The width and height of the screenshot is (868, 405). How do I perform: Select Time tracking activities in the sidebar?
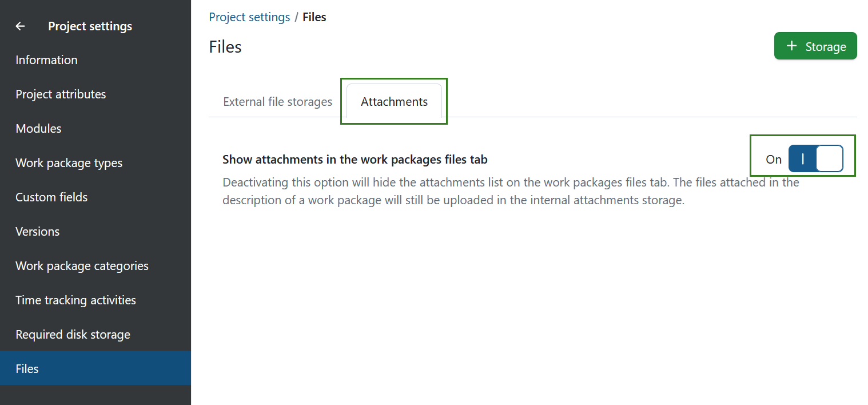(x=75, y=300)
